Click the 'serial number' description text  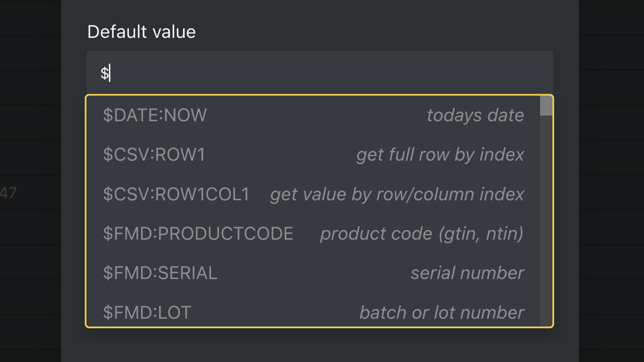coord(468,273)
